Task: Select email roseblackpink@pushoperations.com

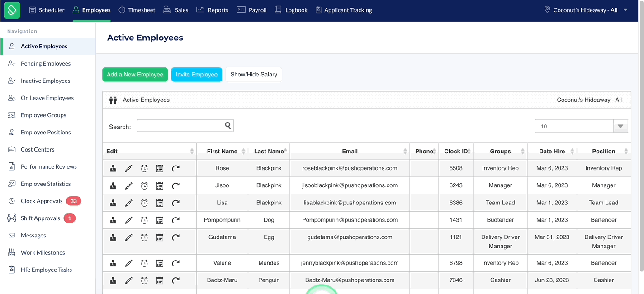Action: click(x=350, y=168)
